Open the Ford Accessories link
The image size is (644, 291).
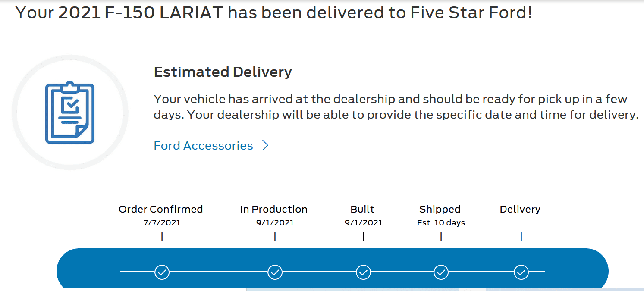point(203,146)
